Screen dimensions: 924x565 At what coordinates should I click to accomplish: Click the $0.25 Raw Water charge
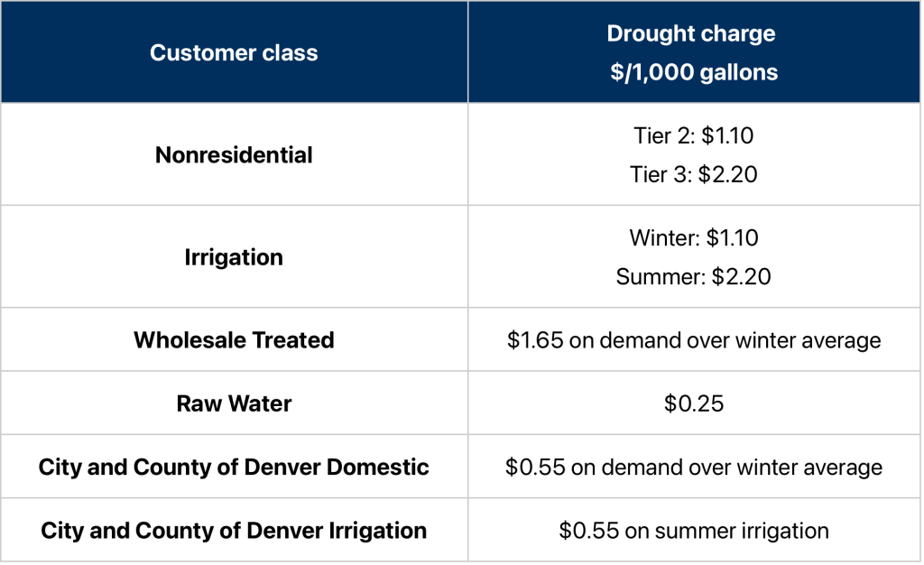(x=693, y=403)
